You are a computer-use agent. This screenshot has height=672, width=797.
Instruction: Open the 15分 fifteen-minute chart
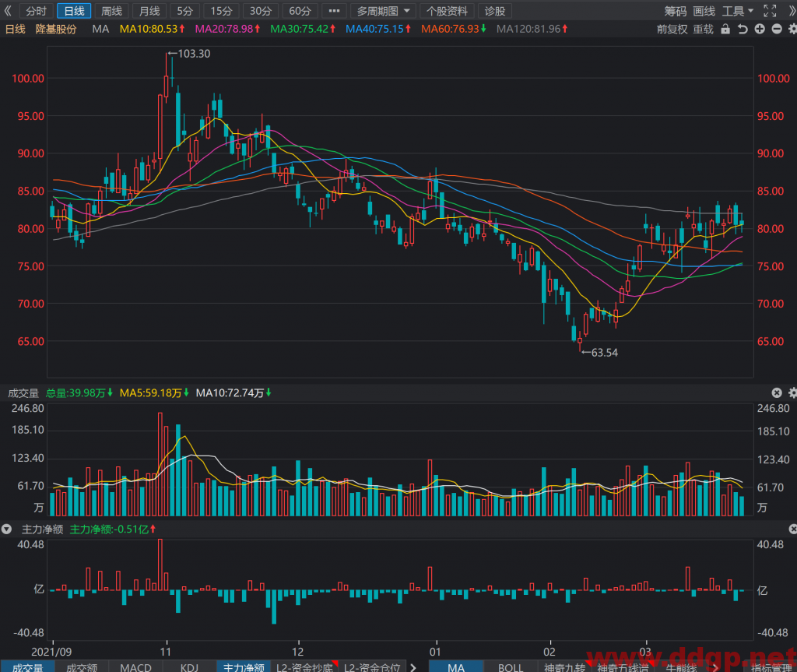point(222,11)
